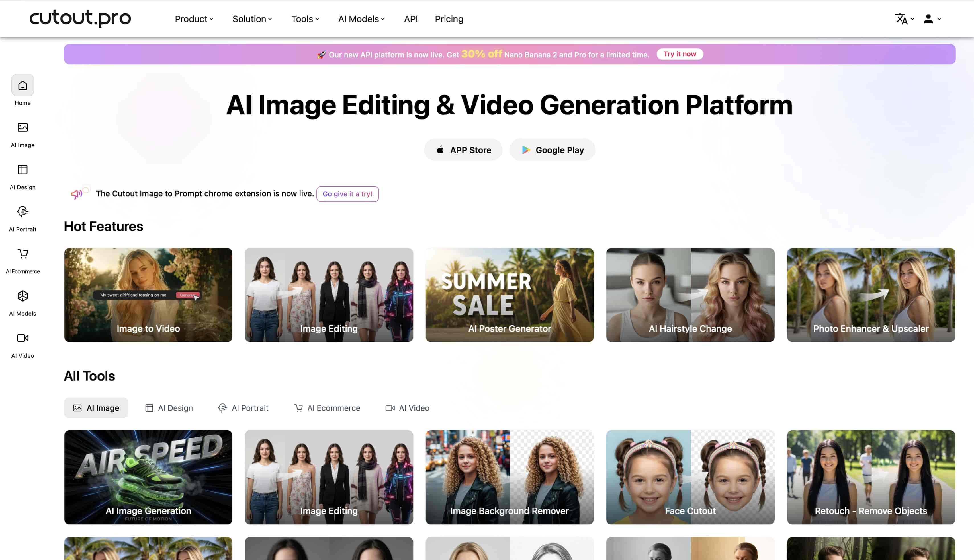Expand the account chevron in header
This screenshot has height=560, width=974.
939,19
